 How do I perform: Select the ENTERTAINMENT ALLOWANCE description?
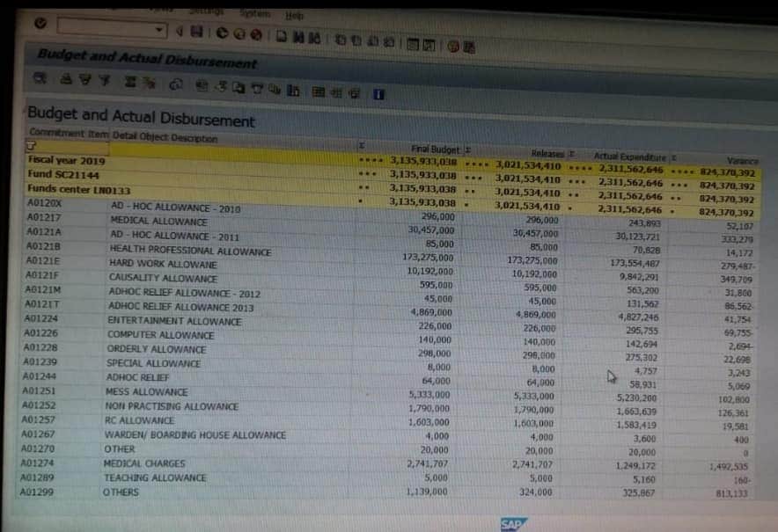(174, 321)
